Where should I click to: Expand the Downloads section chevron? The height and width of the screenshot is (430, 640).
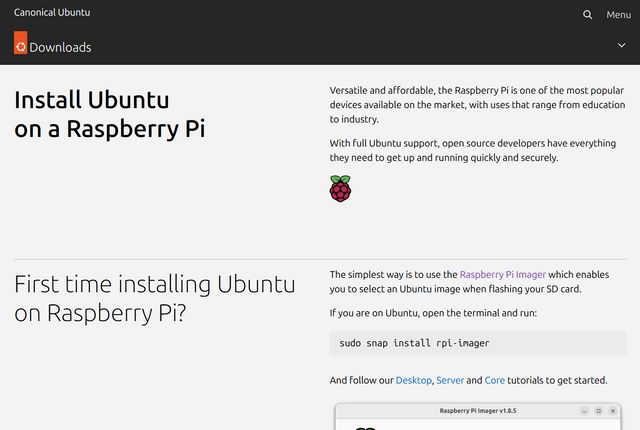pos(621,45)
